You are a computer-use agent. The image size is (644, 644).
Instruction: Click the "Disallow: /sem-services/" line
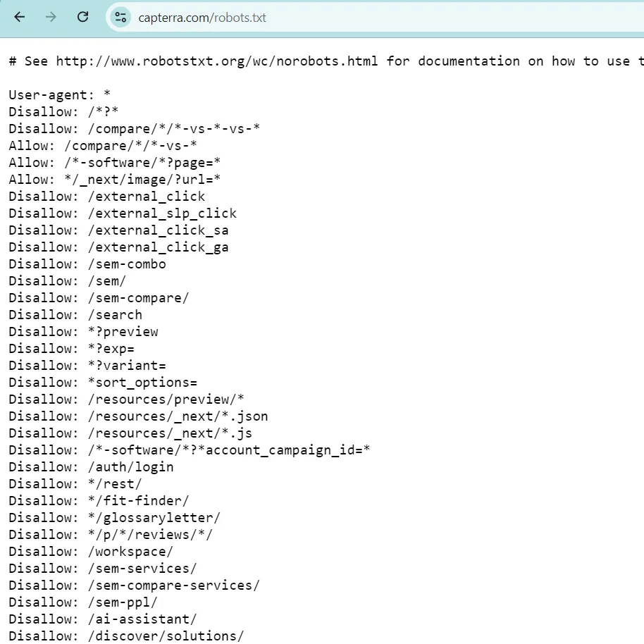point(103,568)
